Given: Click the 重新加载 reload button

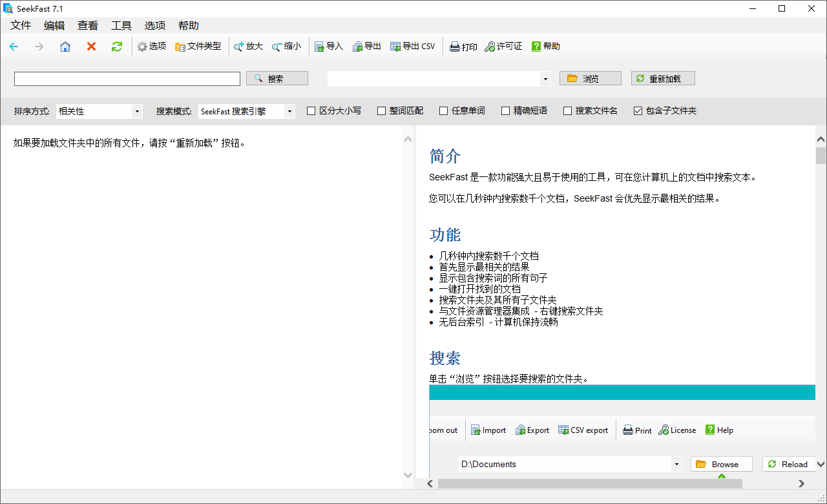Looking at the screenshot, I should point(663,78).
